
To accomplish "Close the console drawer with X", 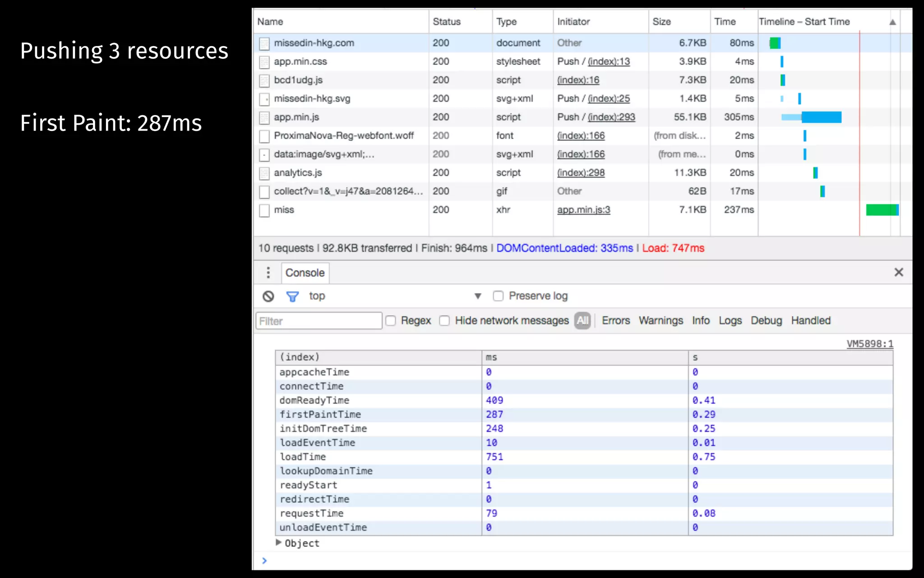I will [x=898, y=272].
